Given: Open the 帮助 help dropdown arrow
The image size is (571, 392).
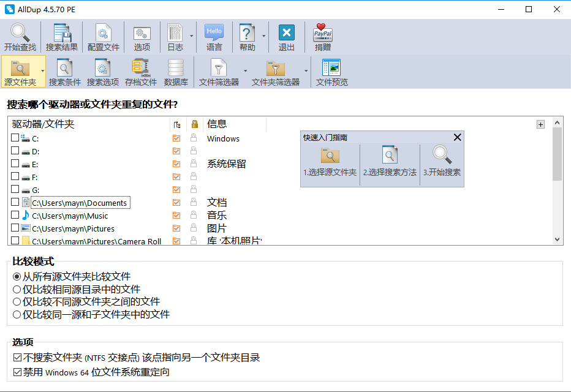Looking at the screenshot, I should pos(263,37).
